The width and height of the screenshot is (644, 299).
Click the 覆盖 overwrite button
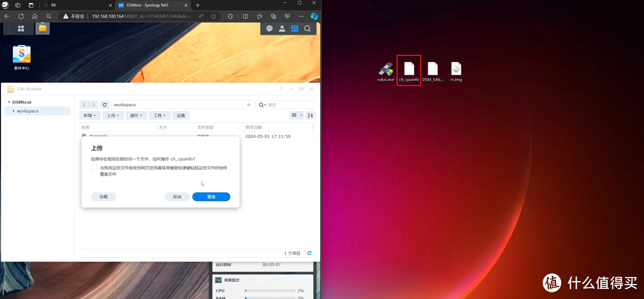[x=211, y=196]
